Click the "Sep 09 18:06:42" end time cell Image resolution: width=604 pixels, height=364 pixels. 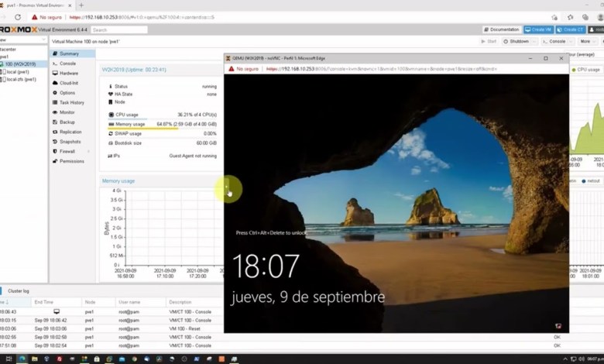[x=50, y=320]
